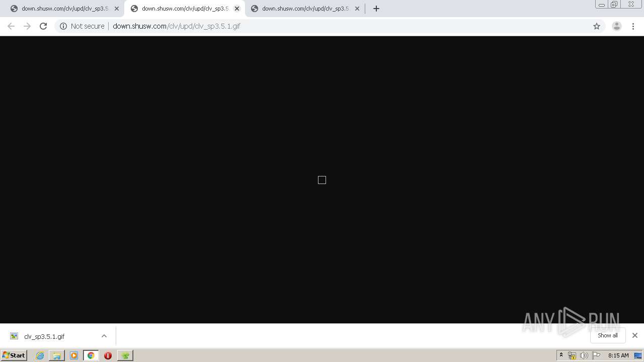Open green app icon in taskbar

click(125, 355)
